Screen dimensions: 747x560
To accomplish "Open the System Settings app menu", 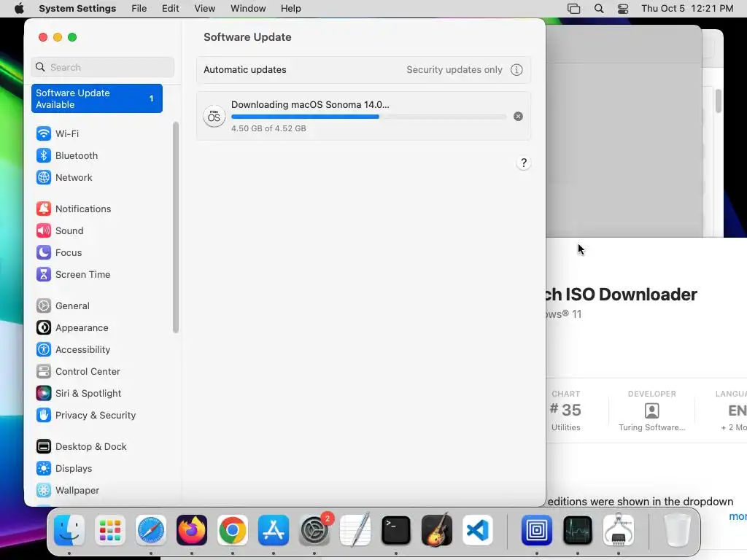I will [x=77, y=9].
